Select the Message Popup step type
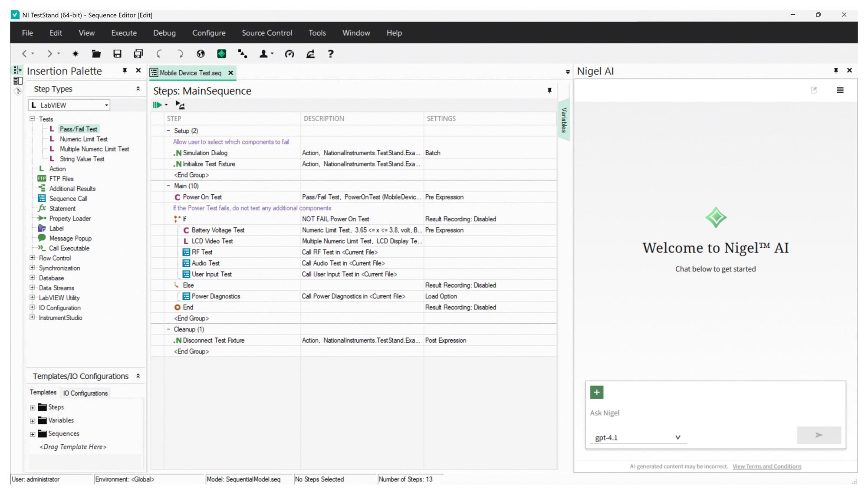 tap(70, 238)
